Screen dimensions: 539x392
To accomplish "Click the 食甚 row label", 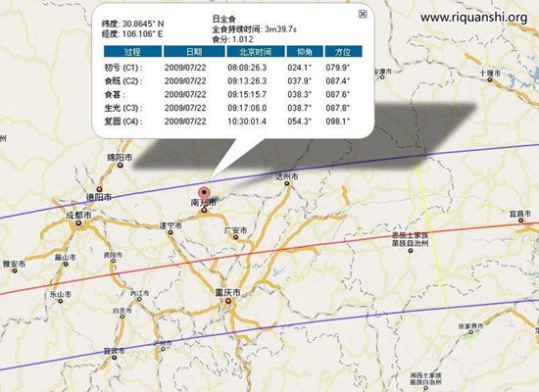I will [x=115, y=94].
